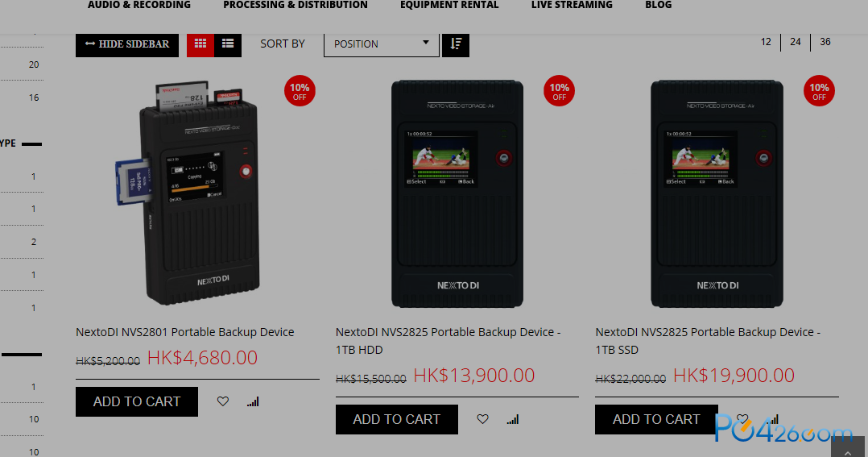Add NVS2801 to wishlist heart

[x=222, y=401]
